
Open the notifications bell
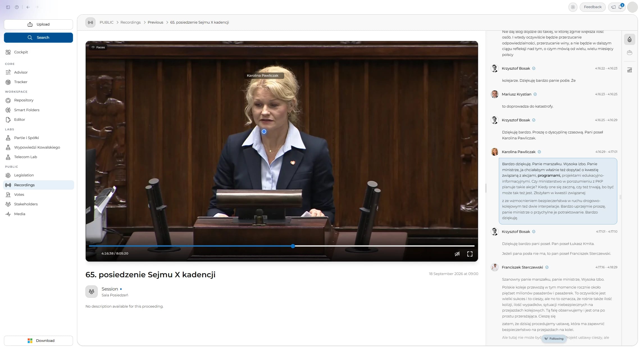pos(620,7)
